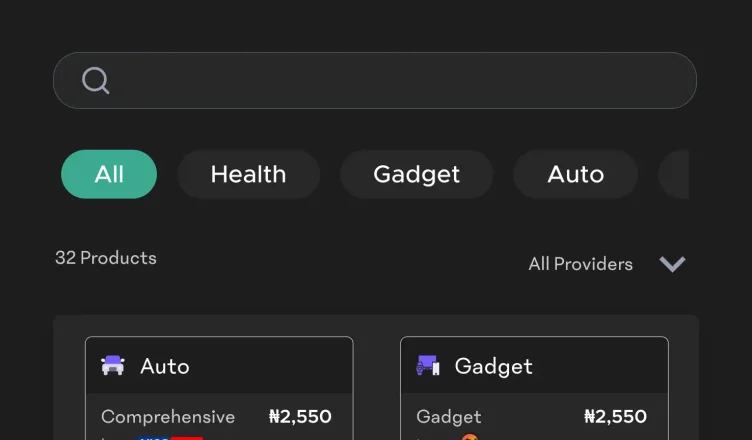Click the provider logo under Gadget plan
This screenshot has height=440, width=752.
[470, 437]
